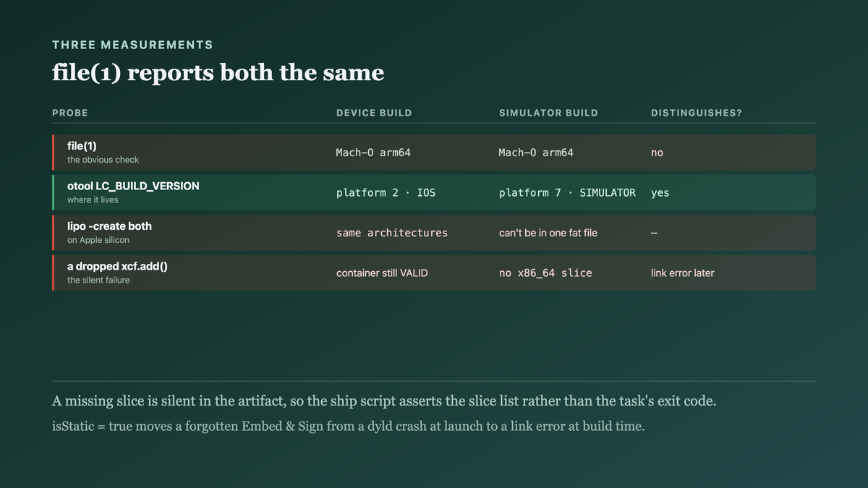Click the "THREE MEASUREMENTS" kicker text
The width and height of the screenshot is (868, 488).
point(132,45)
